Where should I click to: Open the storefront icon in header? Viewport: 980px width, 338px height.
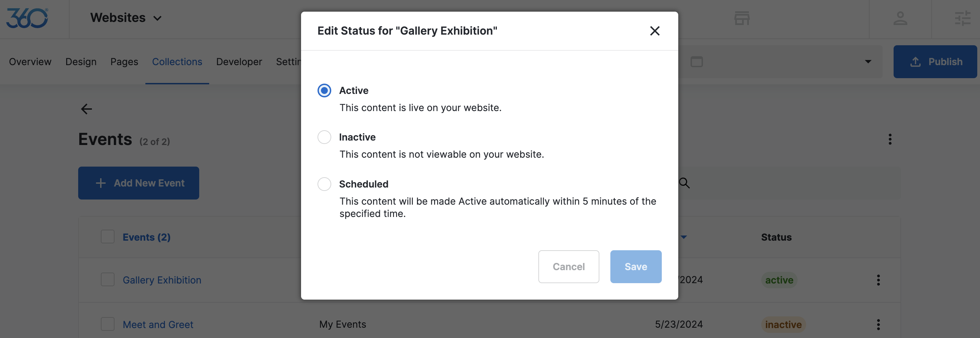tap(741, 18)
